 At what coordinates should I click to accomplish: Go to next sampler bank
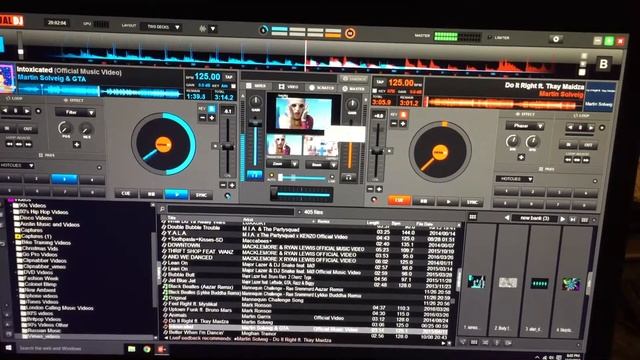tap(562, 219)
